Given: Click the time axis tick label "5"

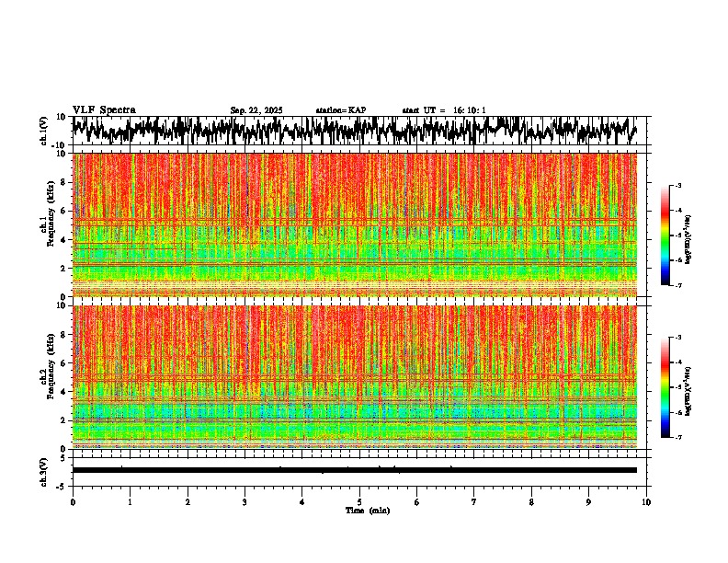Looking at the screenshot, I should coord(359,502).
